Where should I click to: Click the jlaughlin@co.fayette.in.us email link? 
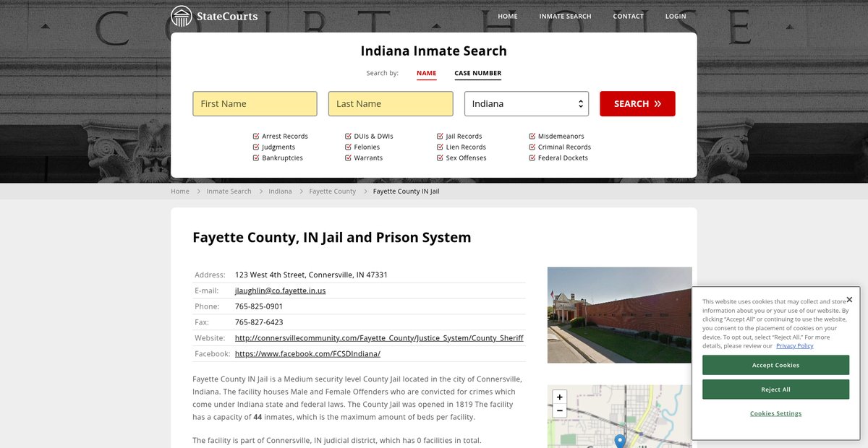(x=281, y=290)
